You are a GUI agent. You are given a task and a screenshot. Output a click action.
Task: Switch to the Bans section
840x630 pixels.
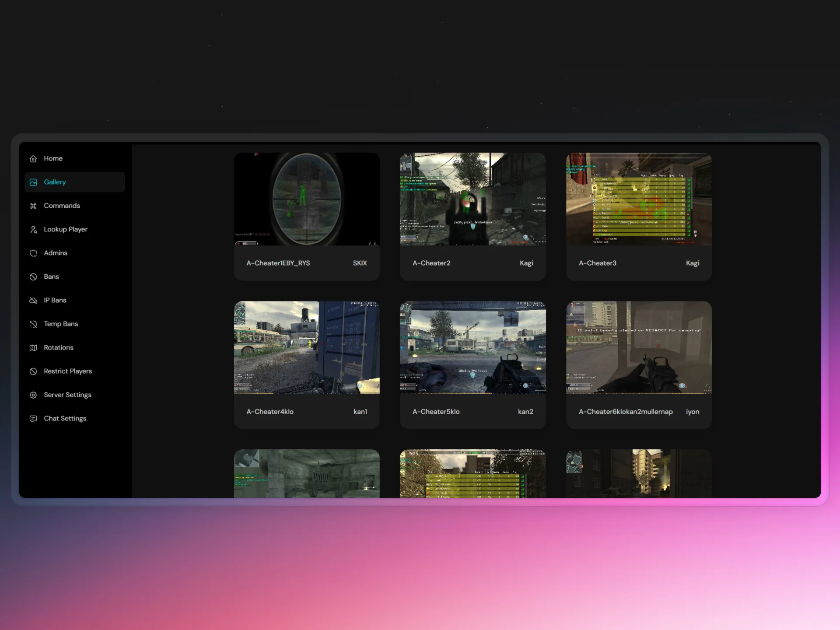tap(51, 276)
